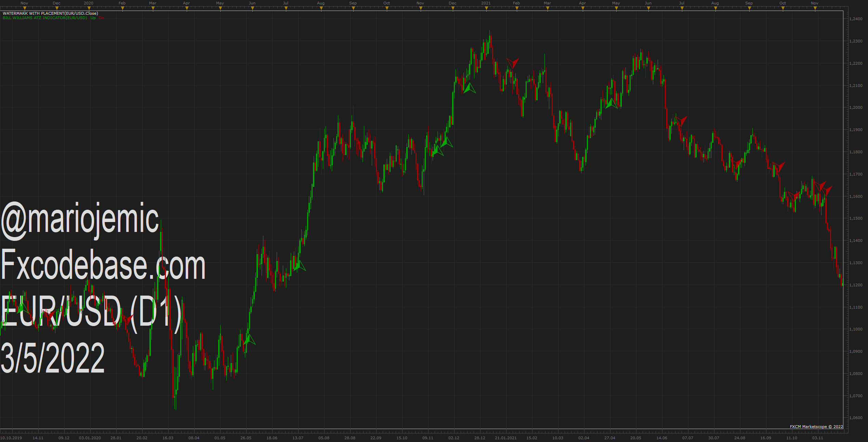The image size is (868, 442).
Task: Click the 16.03 date axis label
Action: tap(168, 438)
